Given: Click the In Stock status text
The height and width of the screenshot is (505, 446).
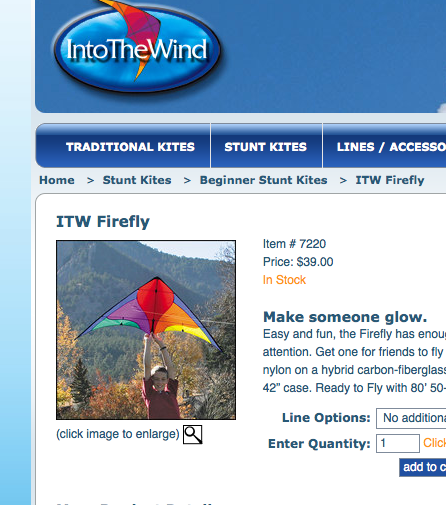Looking at the screenshot, I should point(284,280).
